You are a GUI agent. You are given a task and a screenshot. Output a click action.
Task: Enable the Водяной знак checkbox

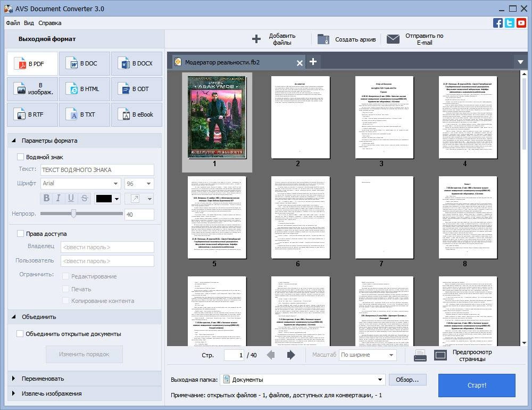point(20,157)
